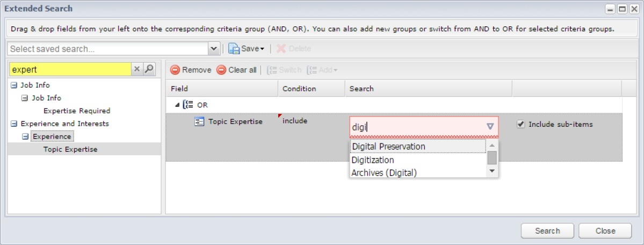Click the grayed Delete X icon
Image resolution: width=644 pixels, height=245 pixels.
(281, 48)
